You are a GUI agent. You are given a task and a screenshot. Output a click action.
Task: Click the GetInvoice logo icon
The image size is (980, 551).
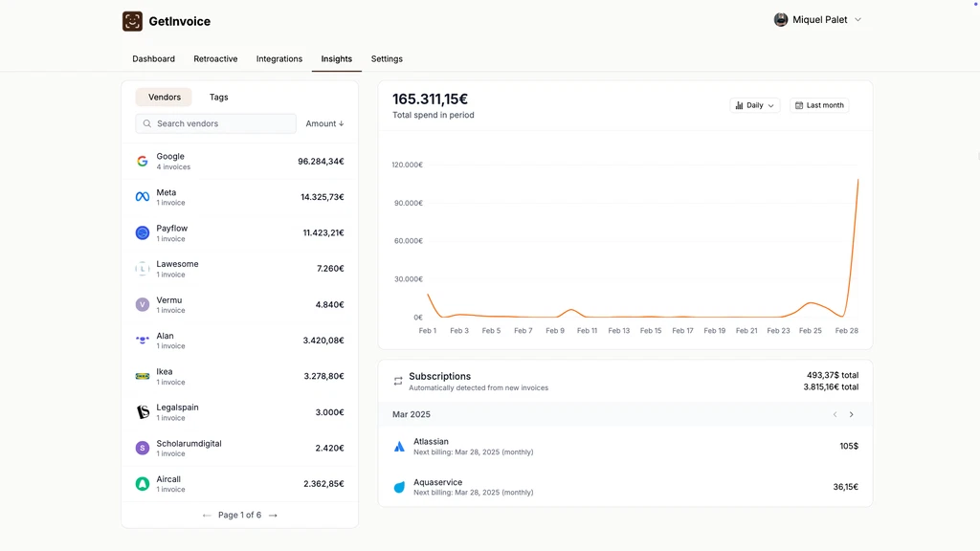(132, 21)
